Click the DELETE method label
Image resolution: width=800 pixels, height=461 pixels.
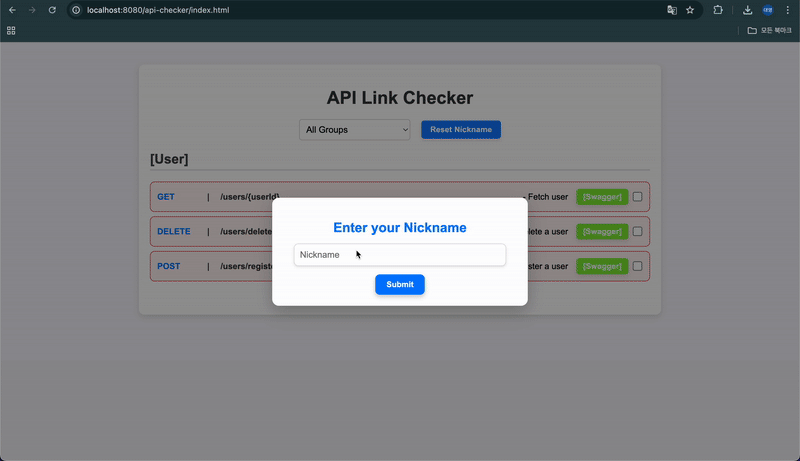coord(173,232)
